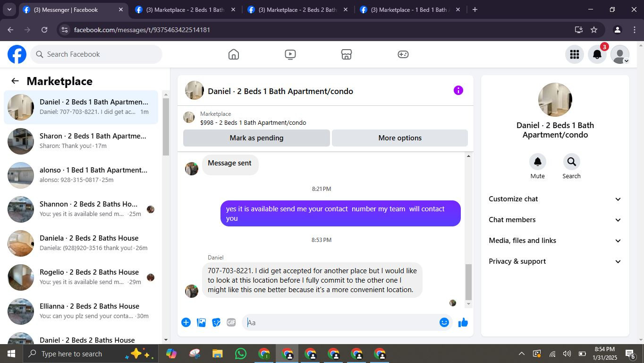The height and width of the screenshot is (363, 644).
Task: Click Windows taskbar search box
Action: coord(91,354)
